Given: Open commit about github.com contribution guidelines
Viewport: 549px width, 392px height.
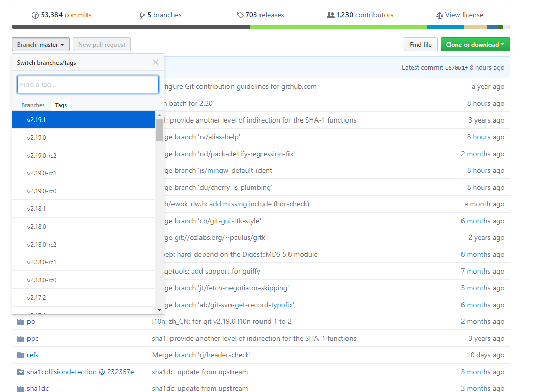Looking at the screenshot, I should tap(241, 87).
